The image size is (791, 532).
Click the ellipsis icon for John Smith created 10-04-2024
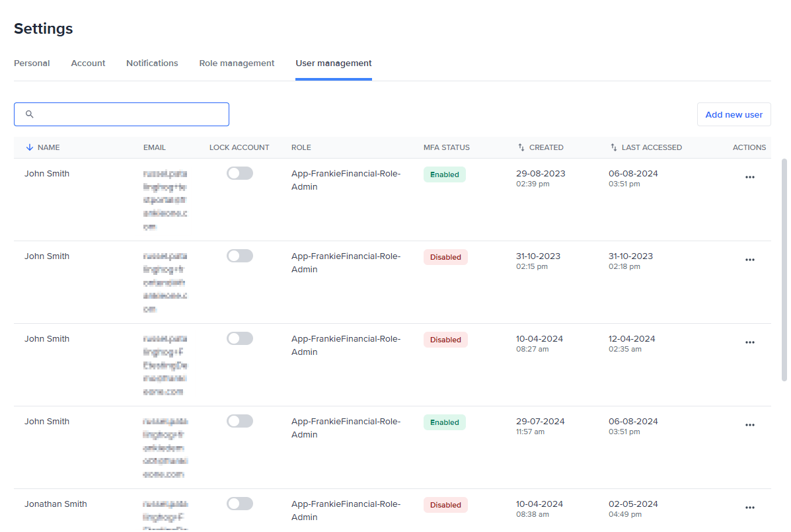click(749, 342)
